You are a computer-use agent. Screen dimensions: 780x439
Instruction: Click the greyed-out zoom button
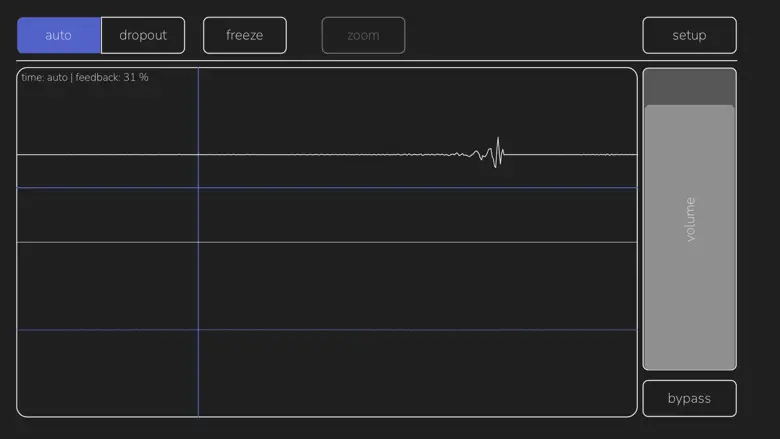click(x=363, y=35)
